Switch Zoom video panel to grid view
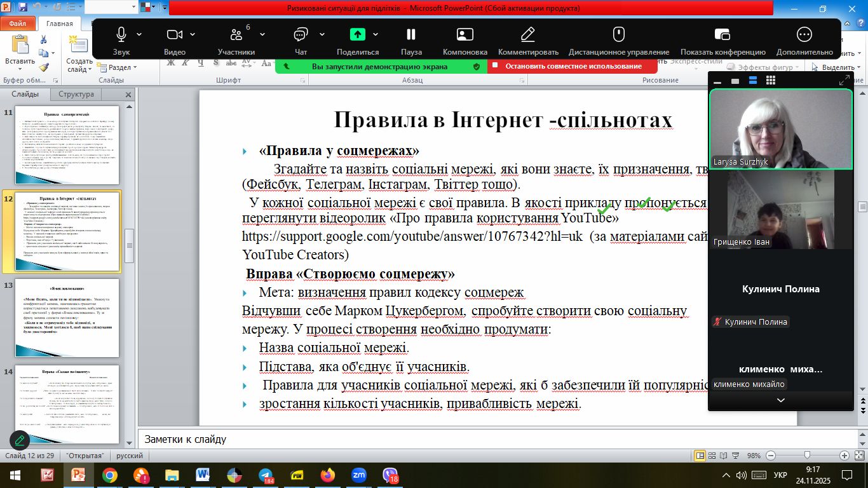The height and width of the screenshot is (488, 868). point(771,81)
